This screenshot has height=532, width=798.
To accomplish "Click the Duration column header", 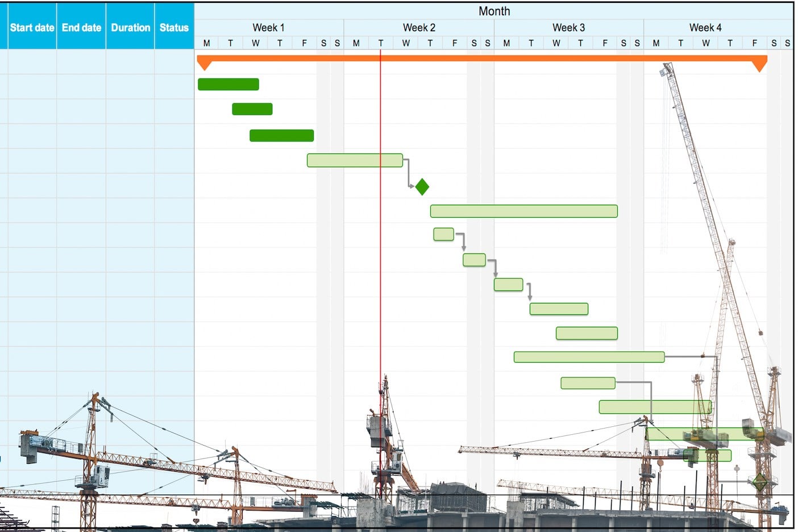I will [x=131, y=27].
